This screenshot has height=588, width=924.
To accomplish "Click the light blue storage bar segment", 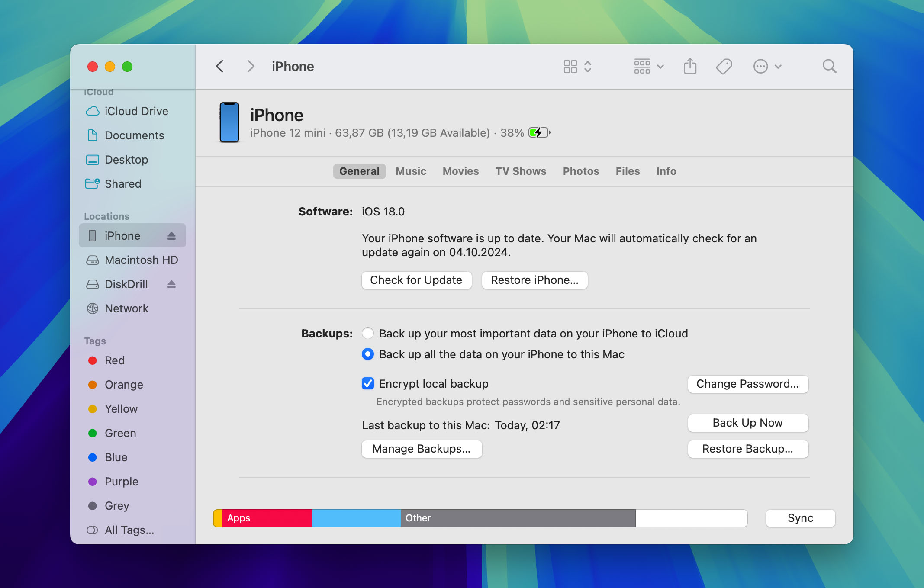I will [x=356, y=518].
